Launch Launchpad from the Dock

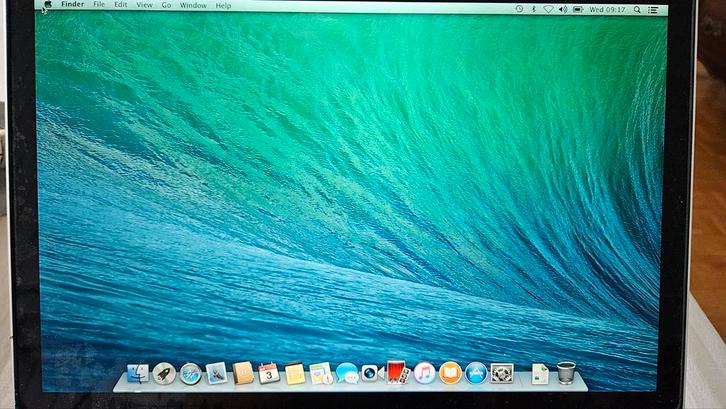click(164, 374)
